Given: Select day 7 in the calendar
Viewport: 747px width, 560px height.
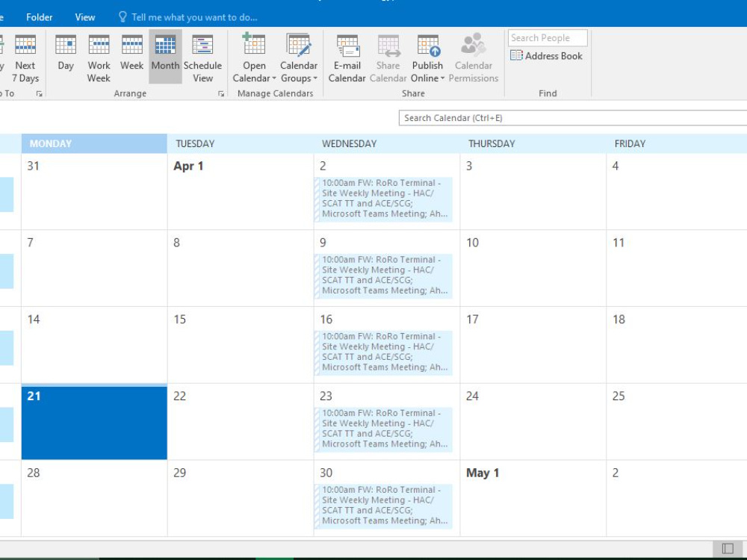Looking at the screenshot, I should click(x=94, y=268).
